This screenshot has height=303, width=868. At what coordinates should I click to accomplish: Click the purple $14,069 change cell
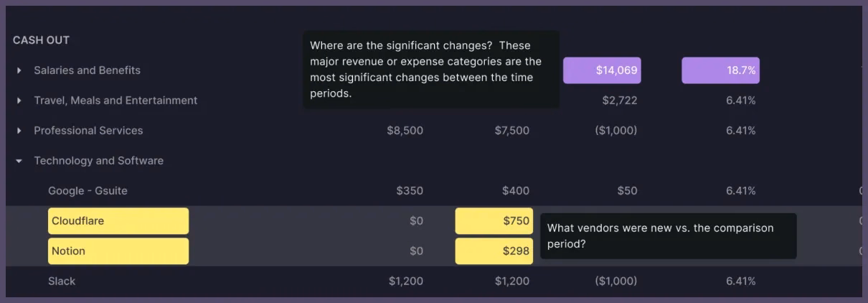tap(602, 70)
